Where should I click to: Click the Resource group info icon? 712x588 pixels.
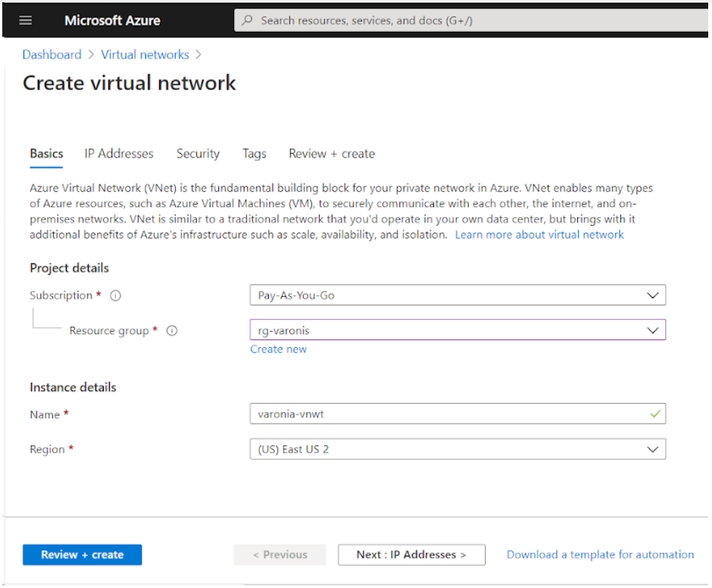point(172,331)
